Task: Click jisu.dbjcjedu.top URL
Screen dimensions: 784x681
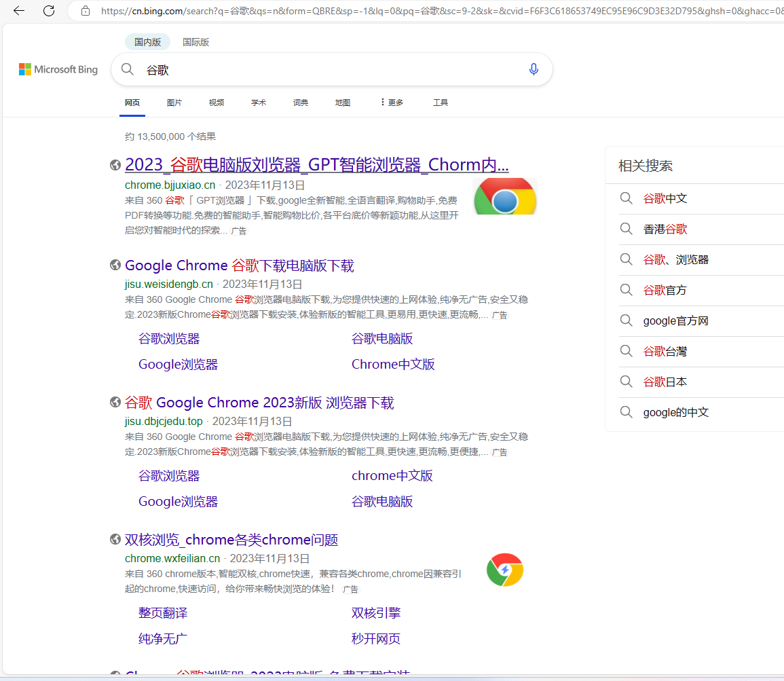Action: tap(164, 421)
